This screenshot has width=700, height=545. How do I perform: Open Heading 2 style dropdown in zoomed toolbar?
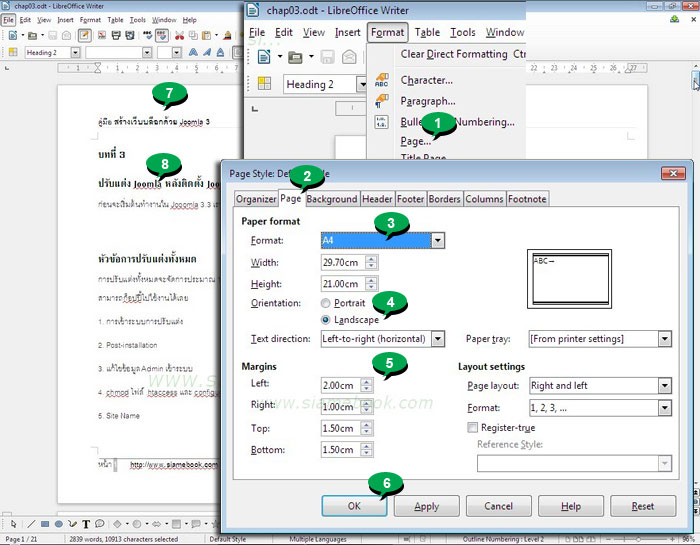click(362, 84)
